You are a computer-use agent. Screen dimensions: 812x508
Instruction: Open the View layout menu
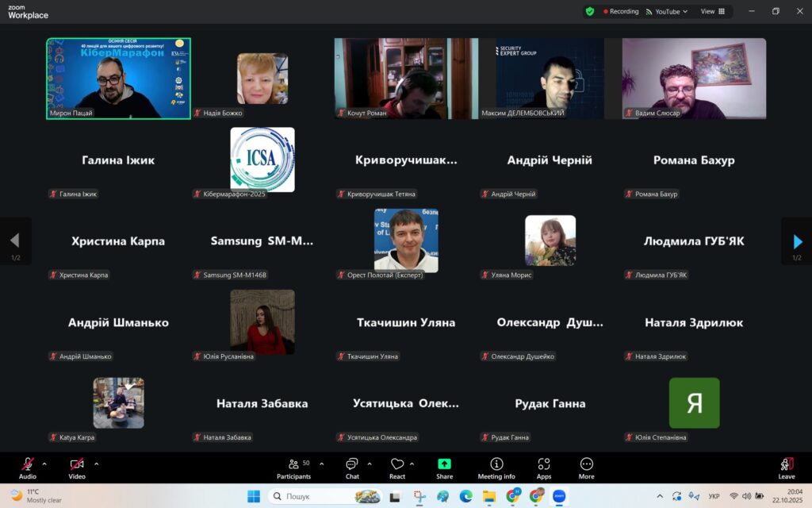(712, 12)
